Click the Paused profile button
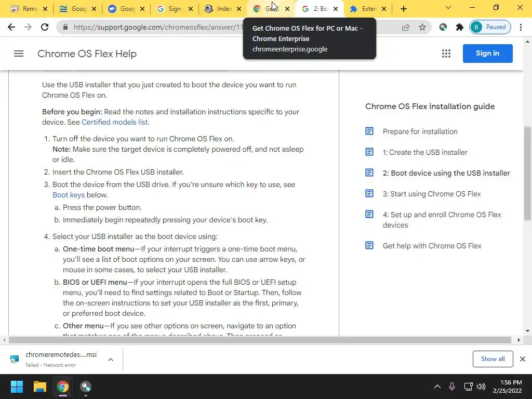The image size is (532, 399). 490,27
